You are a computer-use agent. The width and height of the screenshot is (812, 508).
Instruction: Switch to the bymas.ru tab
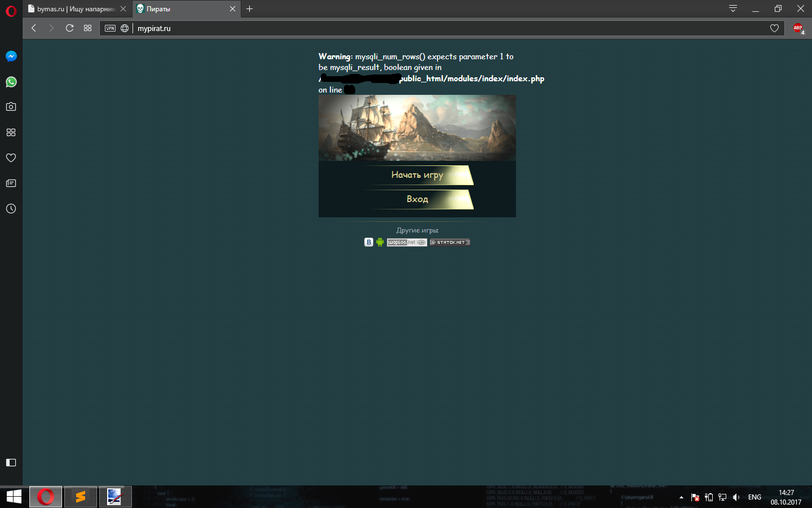pos(73,9)
